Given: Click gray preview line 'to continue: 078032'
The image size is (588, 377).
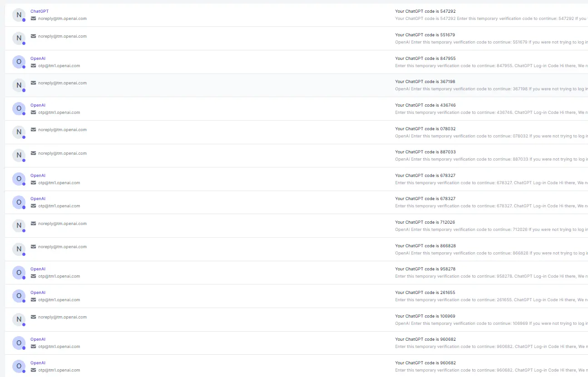Looking at the screenshot, I should [491, 136].
